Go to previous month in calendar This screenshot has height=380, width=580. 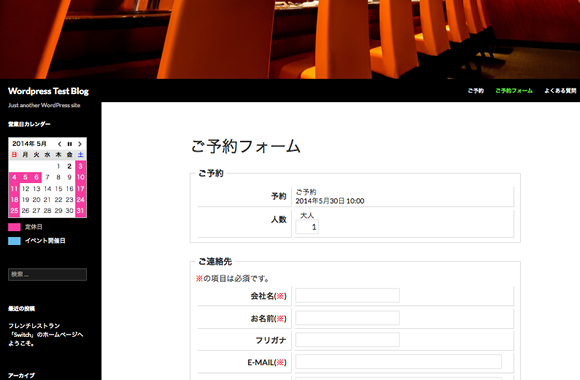[60, 144]
